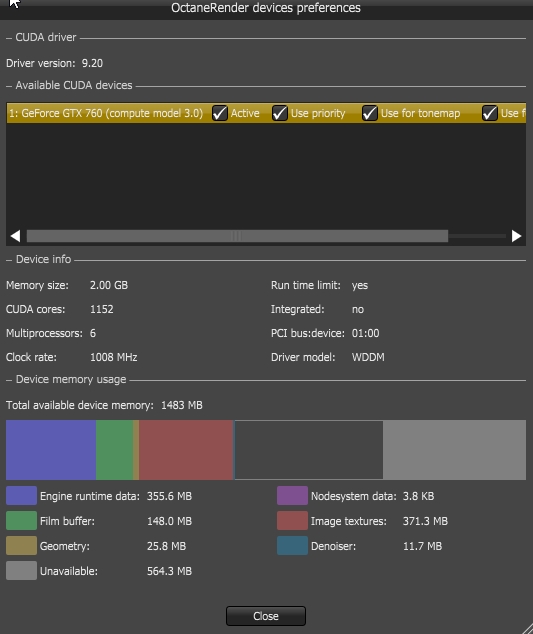533x634 pixels.
Task: Click the light gray unavailable segment in memory bar
Action: [455, 450]
